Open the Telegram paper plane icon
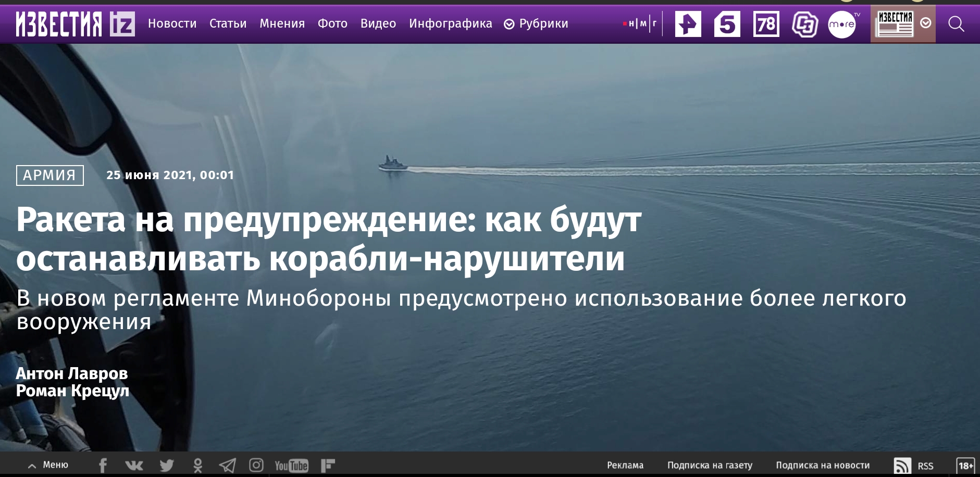This screenshot has width=980, height=477. tap(227, 465)
